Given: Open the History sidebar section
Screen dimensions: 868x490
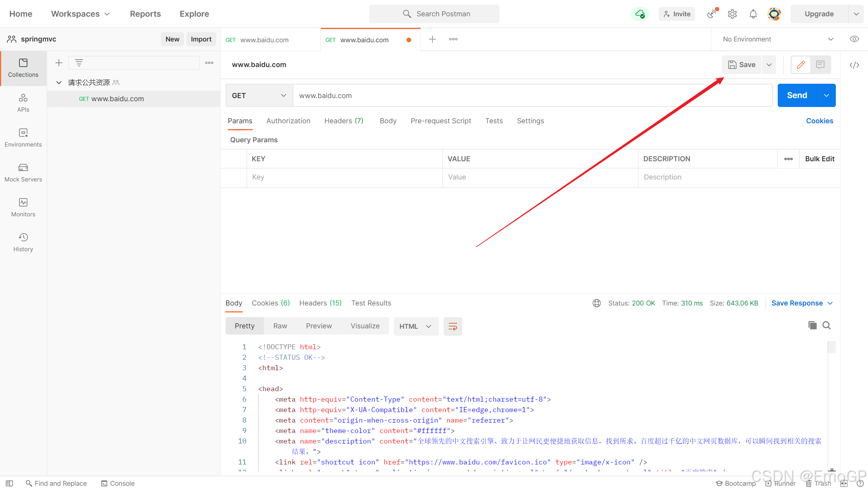Looking at the screenshot, I should [23, 242].
